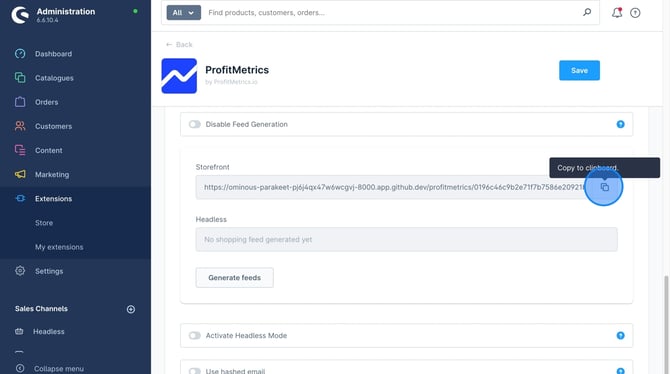
Task: Open Headless sales channel
Action: (x=49, y=332)
